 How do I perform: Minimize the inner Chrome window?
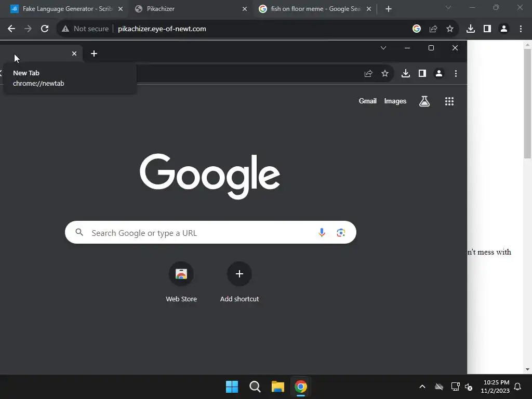point(407,48)
